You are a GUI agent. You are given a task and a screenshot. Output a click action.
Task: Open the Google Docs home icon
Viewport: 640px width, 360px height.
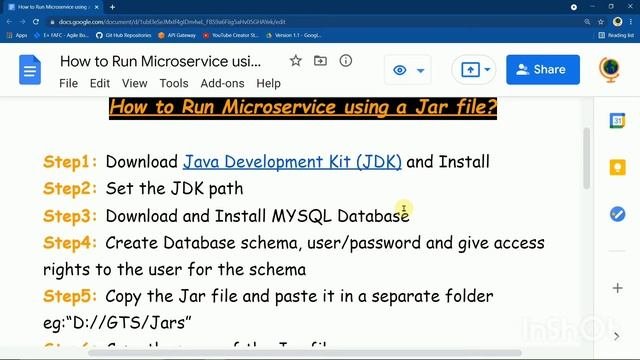[x=30, y=70]
